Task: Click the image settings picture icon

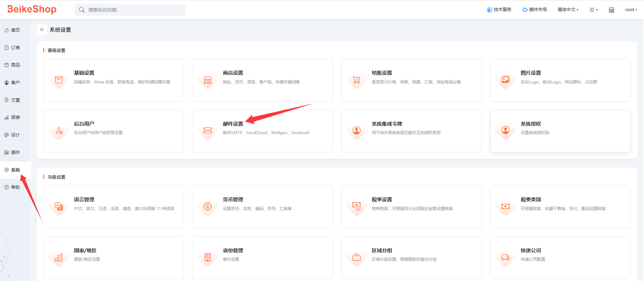Action: (x=505, y=80)
